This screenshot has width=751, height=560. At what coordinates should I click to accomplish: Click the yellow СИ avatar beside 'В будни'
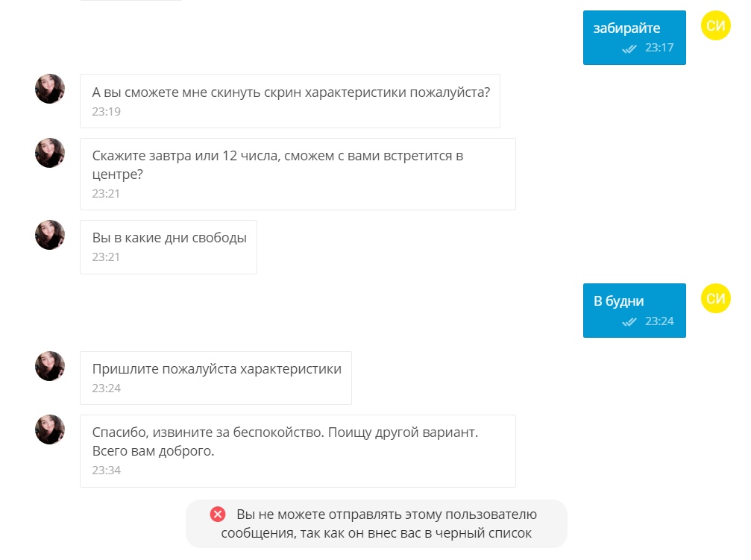click(x=715, y=298)
